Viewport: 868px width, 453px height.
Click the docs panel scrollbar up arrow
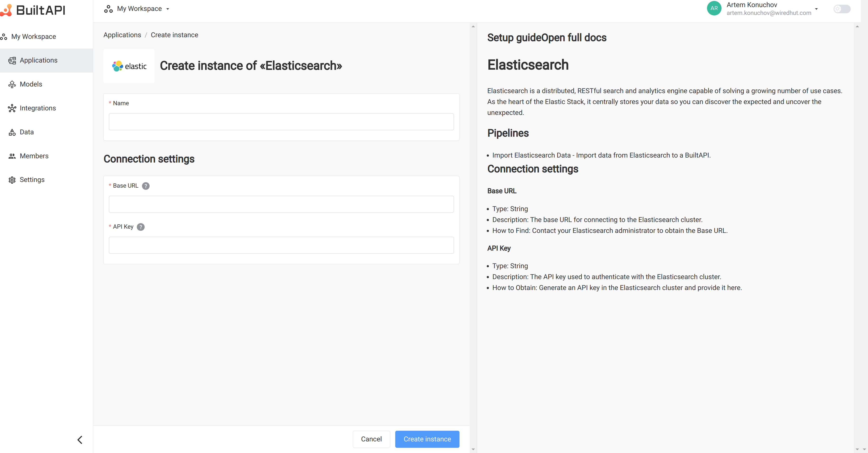coord(857,26)
